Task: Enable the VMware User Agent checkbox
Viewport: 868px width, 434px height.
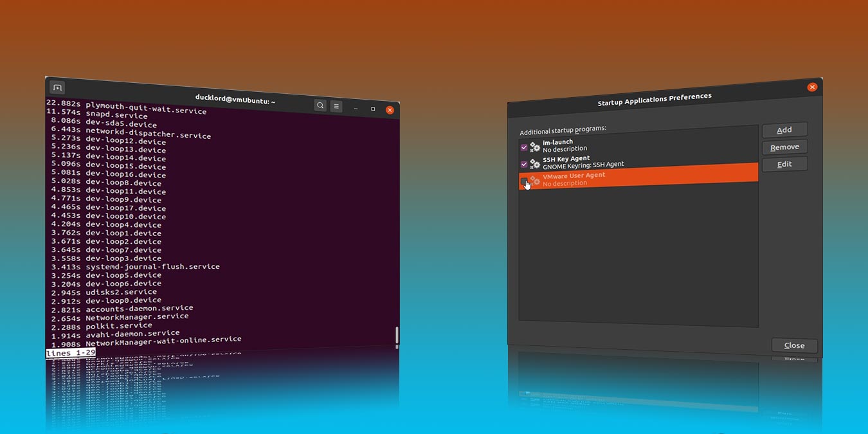Action: (525, 181)
